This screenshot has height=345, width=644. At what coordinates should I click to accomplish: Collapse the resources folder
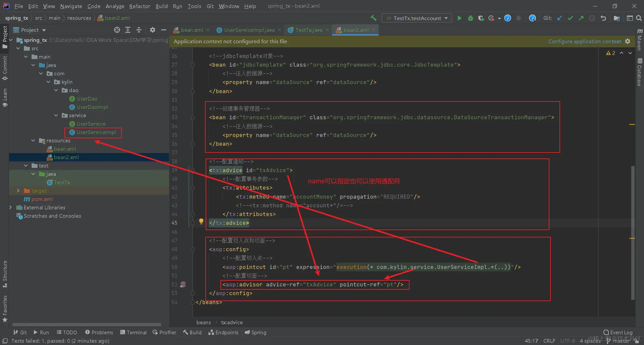33,141
